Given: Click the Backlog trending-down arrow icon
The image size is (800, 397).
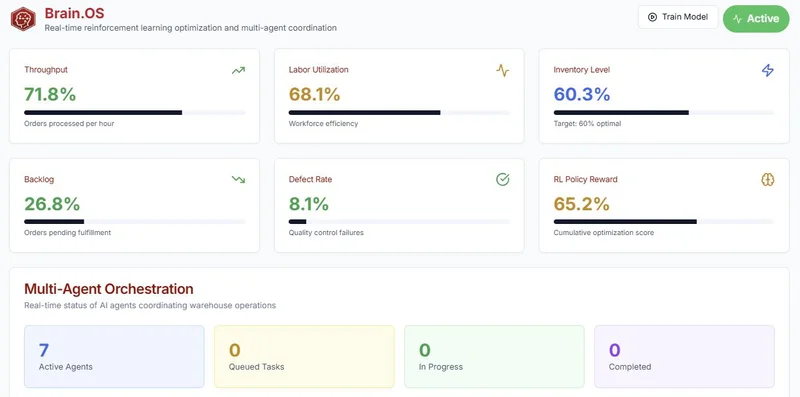Looking at the screenshot, I should (x=238, y=180).
